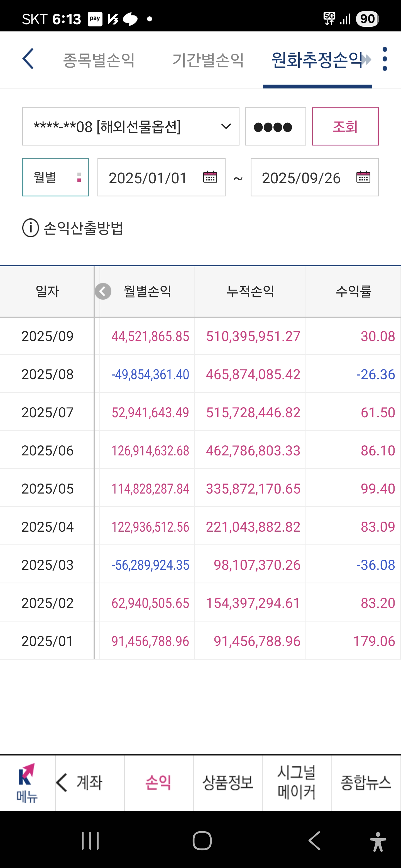Viewport: 401px width, 868px height.
Task: Click the column scroll-left arrow beside 월별손익
Action: pos(103,292)
